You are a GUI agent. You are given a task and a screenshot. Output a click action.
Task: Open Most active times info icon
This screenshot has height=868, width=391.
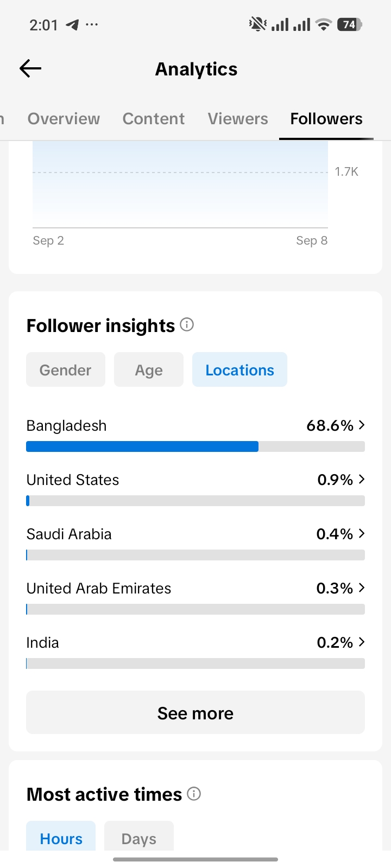[x=194, y=794]
